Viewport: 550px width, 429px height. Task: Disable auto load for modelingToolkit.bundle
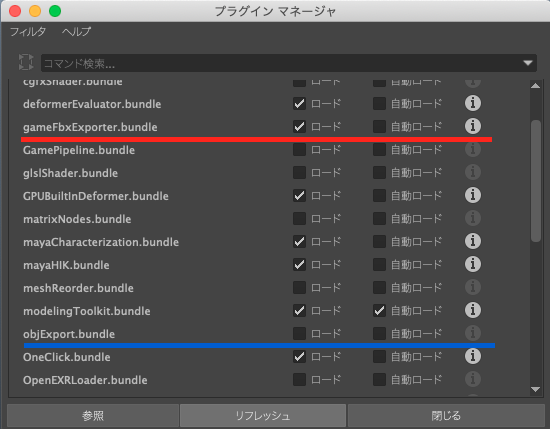[x=379, y=311]
